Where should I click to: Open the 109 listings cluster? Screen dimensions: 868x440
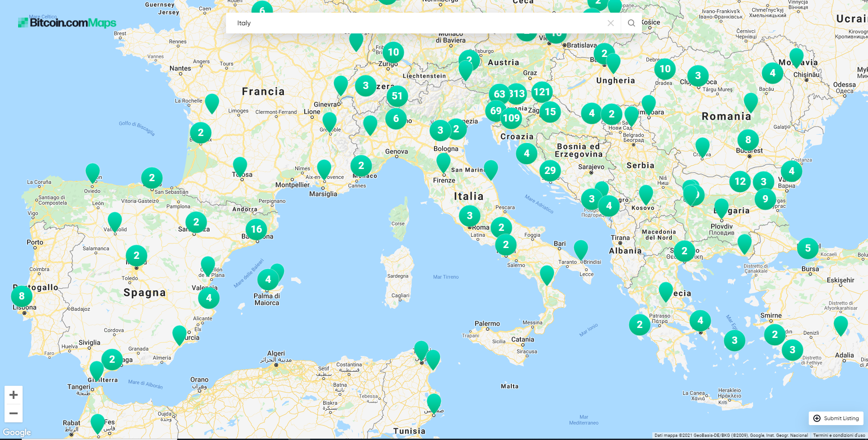tap(511, 118)
